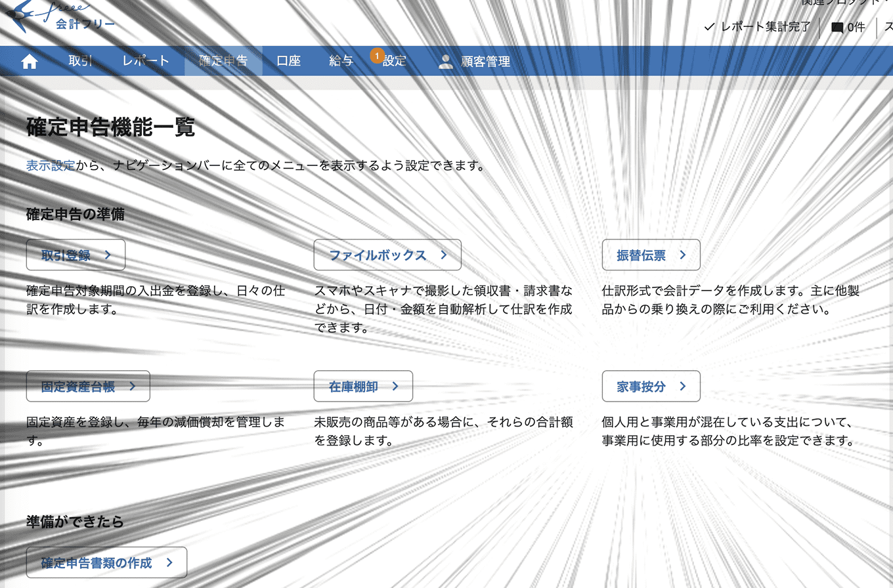Click the checkmark icon beside レポート集計完了

click(x=709, y=27)
